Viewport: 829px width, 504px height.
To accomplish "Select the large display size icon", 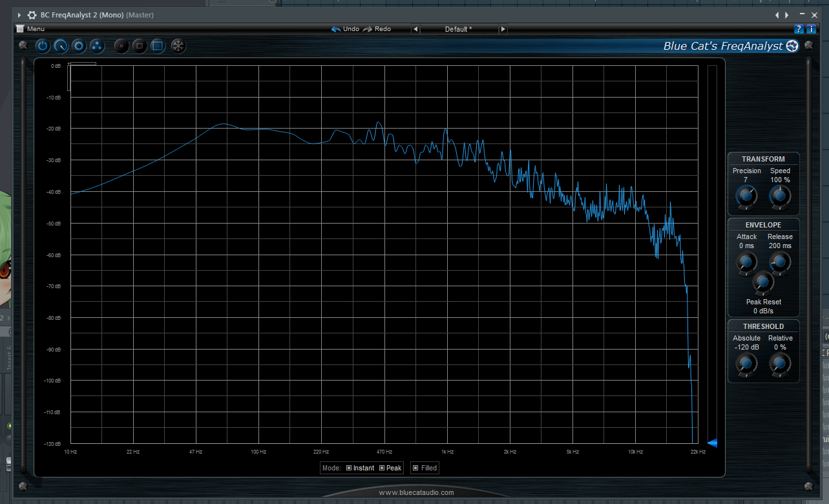I will coord(158,46).
